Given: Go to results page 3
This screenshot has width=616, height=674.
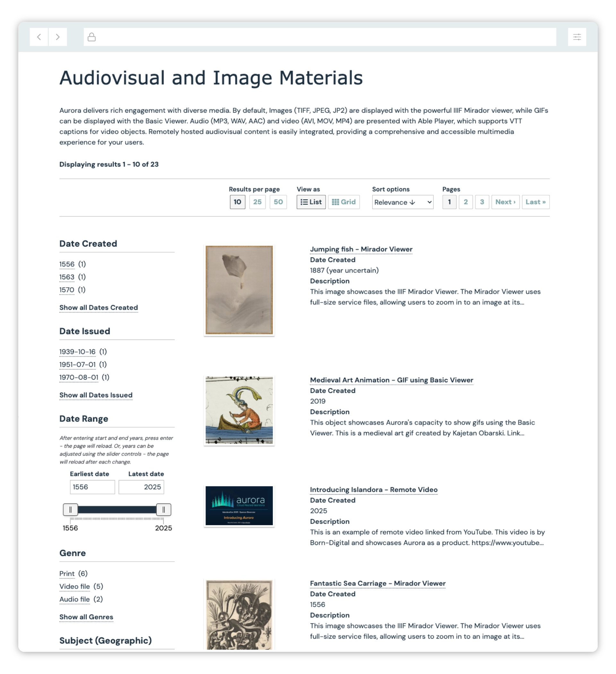Looking at the screenshot, I should click(x=483, y=202).
